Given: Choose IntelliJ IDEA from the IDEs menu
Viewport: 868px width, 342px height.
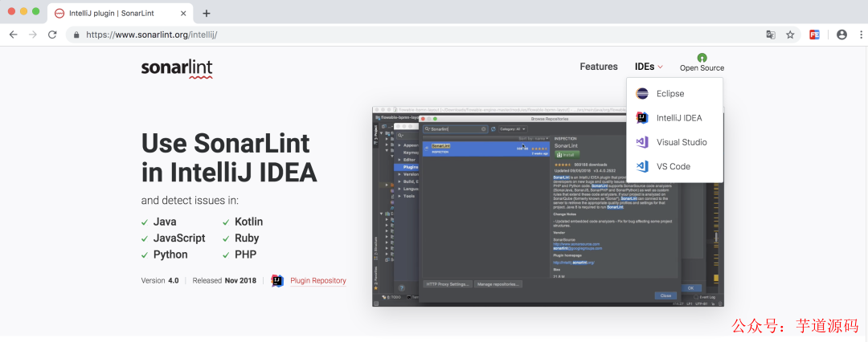Looking at the screenshot, I should pos(674,118).
